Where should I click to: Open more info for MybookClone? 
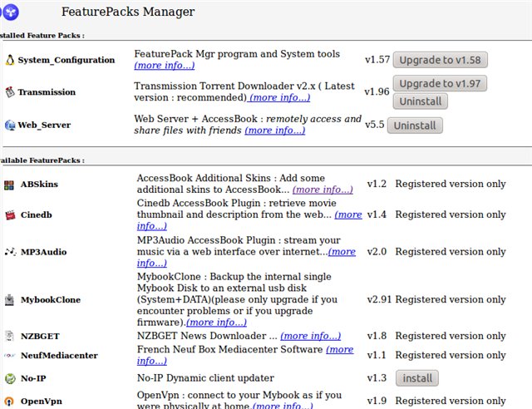tap(216, 323)
